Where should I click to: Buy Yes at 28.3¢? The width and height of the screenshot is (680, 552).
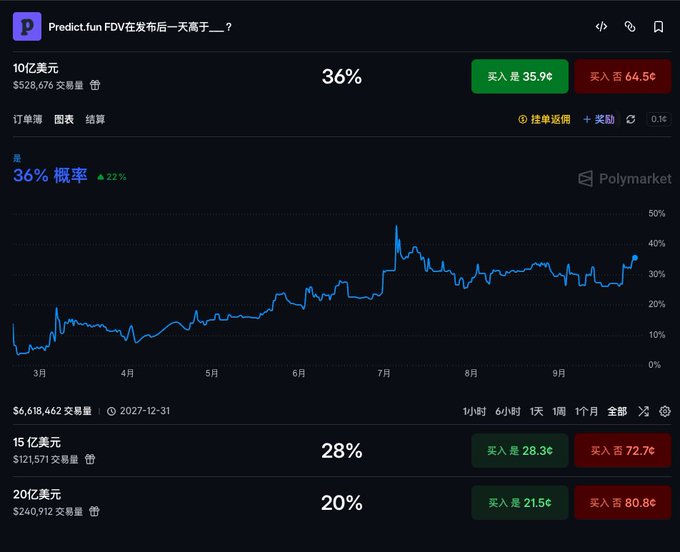pos(520,451)
